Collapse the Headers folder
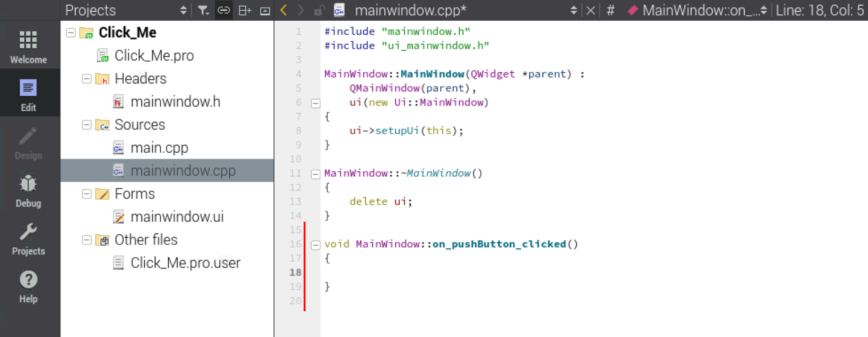 (x=87, y=79)
